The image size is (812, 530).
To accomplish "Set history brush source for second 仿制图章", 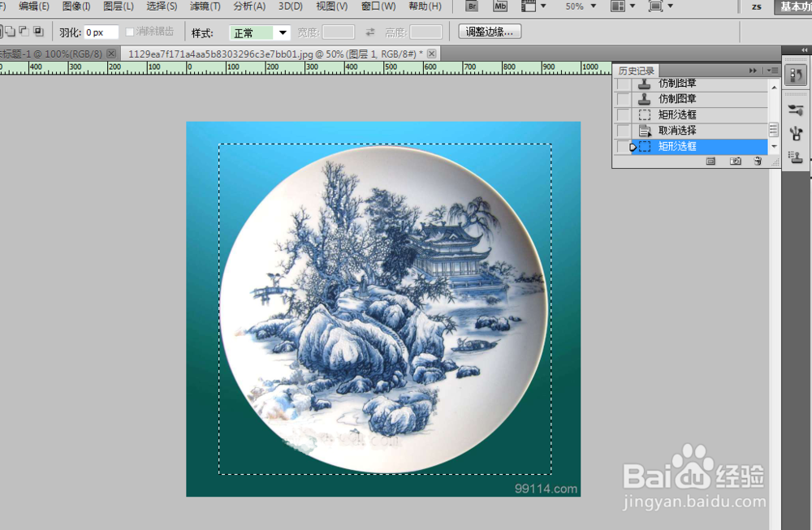I will [623, 99].
